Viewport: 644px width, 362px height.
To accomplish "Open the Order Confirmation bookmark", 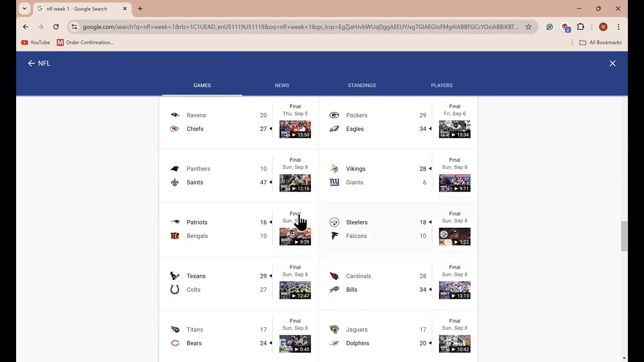I will pyautogui.click(x=86, y=42).
